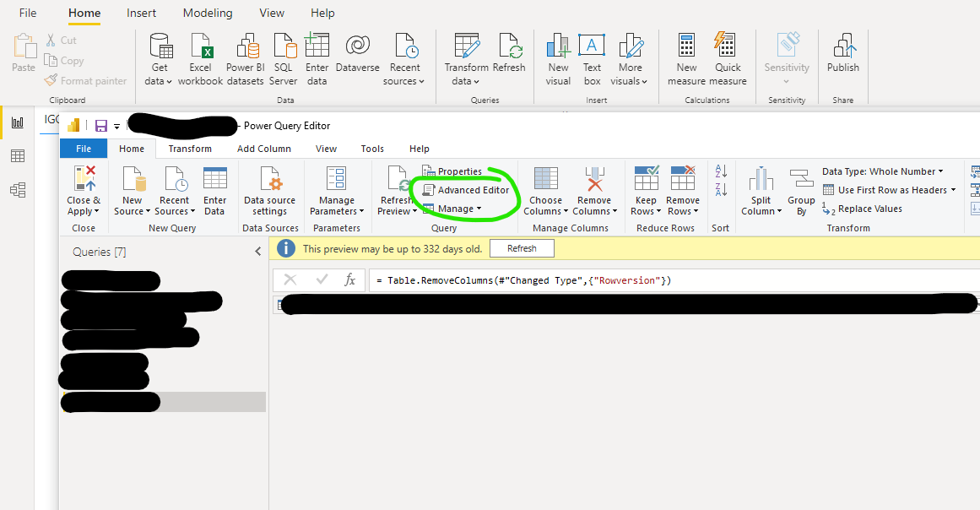Open the Tools tab
Image resolution: width=980 pixels, height=510 pixels.
point(372,149)
